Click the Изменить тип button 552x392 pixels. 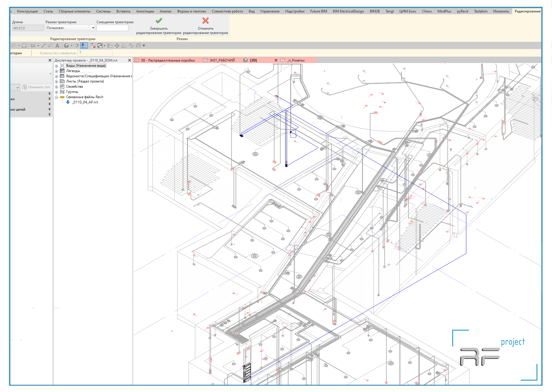[36, 87]
